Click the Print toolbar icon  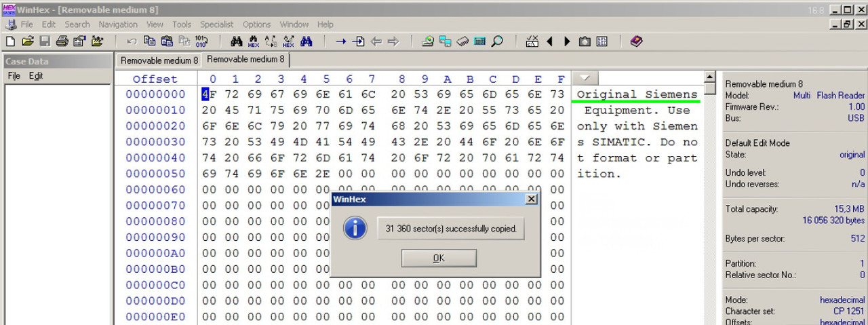pos(62,41)
